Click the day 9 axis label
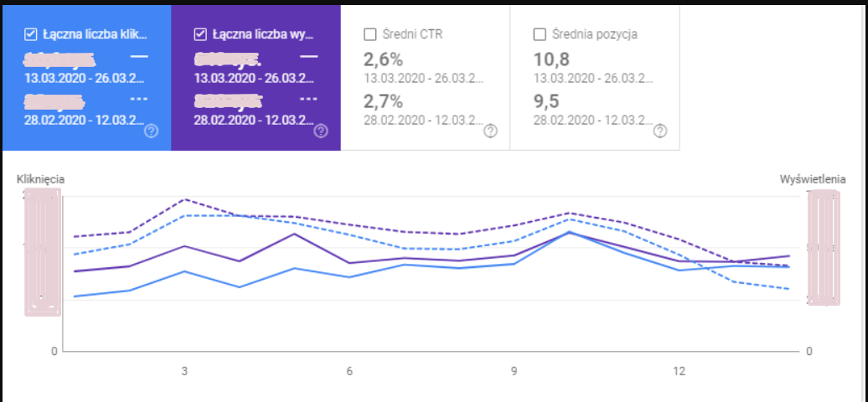Image resolution: width=868 pixels, height=402 pixels. [514, 372]
